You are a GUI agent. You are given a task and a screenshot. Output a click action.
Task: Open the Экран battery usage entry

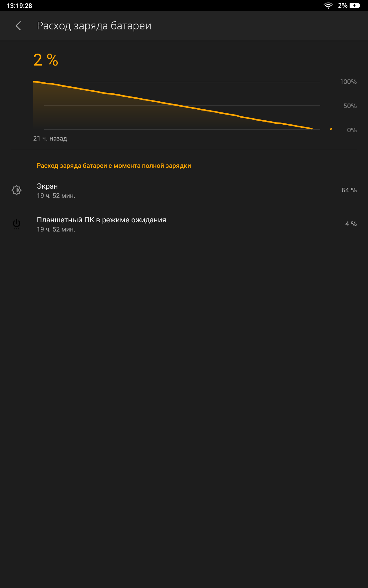pos(184,190)
